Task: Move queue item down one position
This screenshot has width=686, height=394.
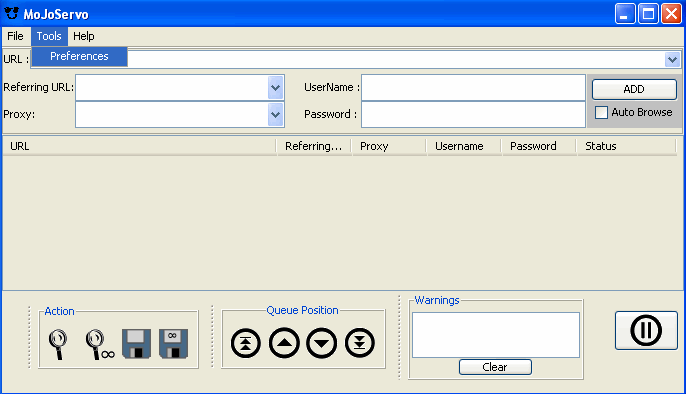Action: (x=322, y=343)
